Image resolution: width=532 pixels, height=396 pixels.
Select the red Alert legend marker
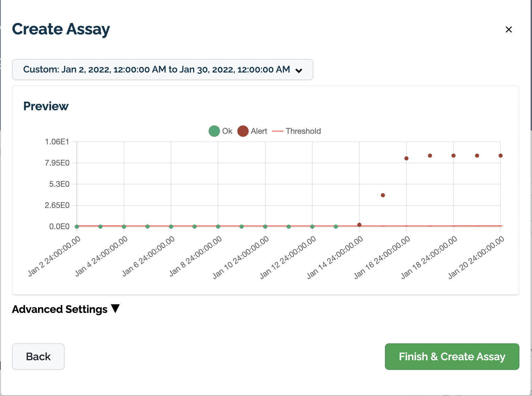click(243, 131)
